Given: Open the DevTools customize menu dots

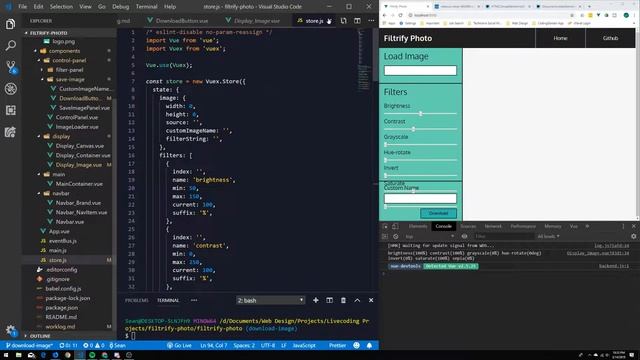Looking at the screenshot, I should click(x=623, y=226).
